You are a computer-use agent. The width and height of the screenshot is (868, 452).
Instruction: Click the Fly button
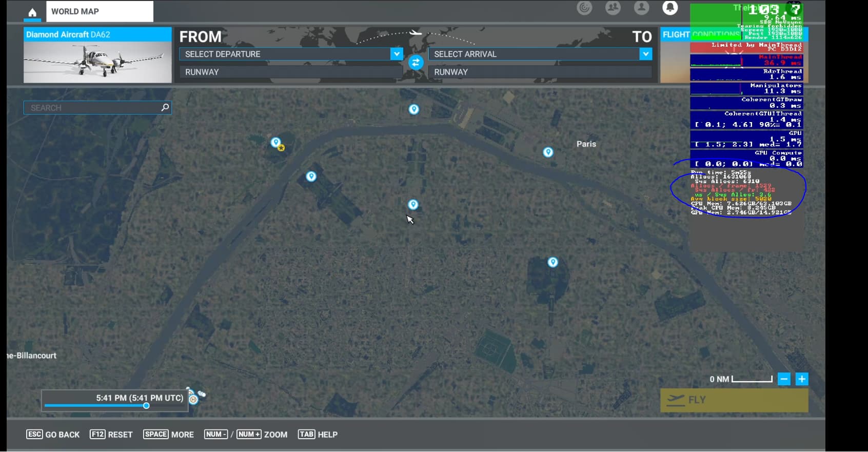coord(734,400)
